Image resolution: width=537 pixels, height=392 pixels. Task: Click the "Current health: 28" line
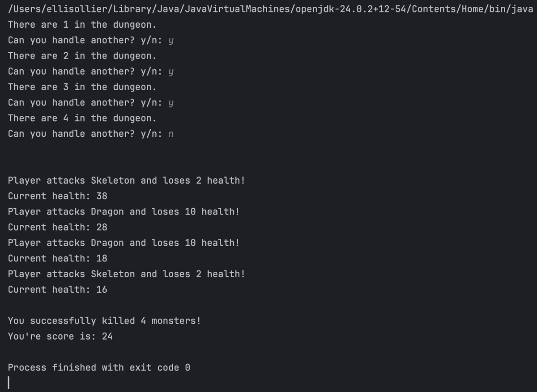tap(58, 227)
